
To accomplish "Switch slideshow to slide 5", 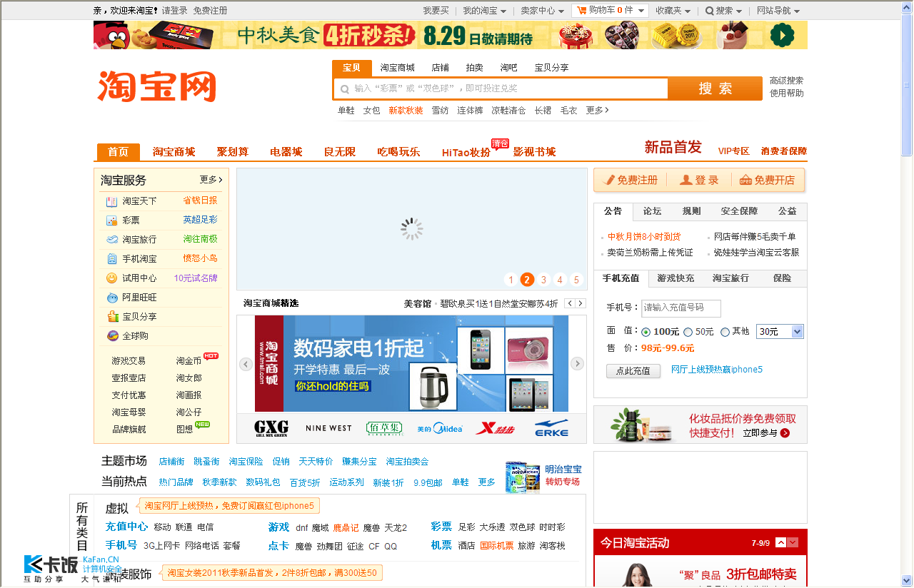I will (576, 280).
